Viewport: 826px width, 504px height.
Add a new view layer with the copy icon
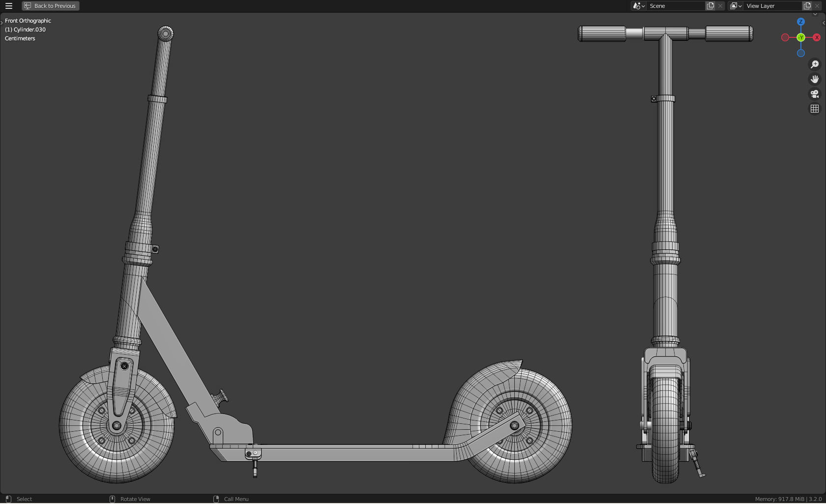(x=807, y=6)
